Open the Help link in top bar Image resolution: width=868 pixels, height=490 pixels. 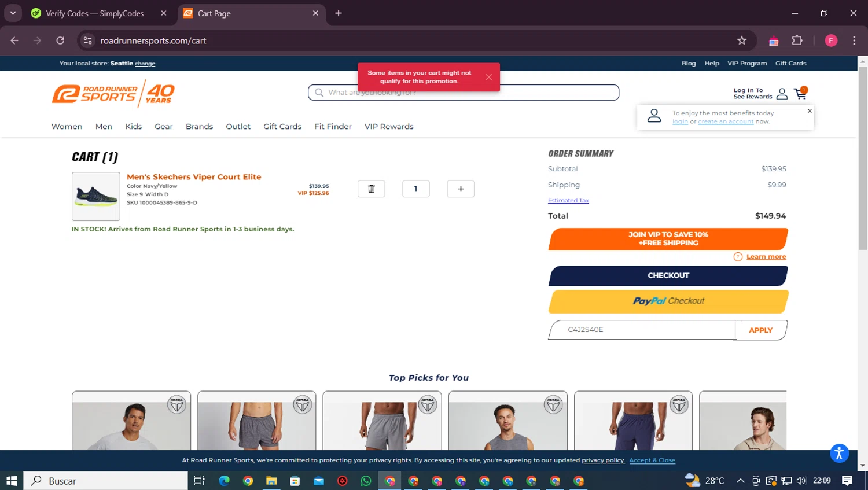712,64
